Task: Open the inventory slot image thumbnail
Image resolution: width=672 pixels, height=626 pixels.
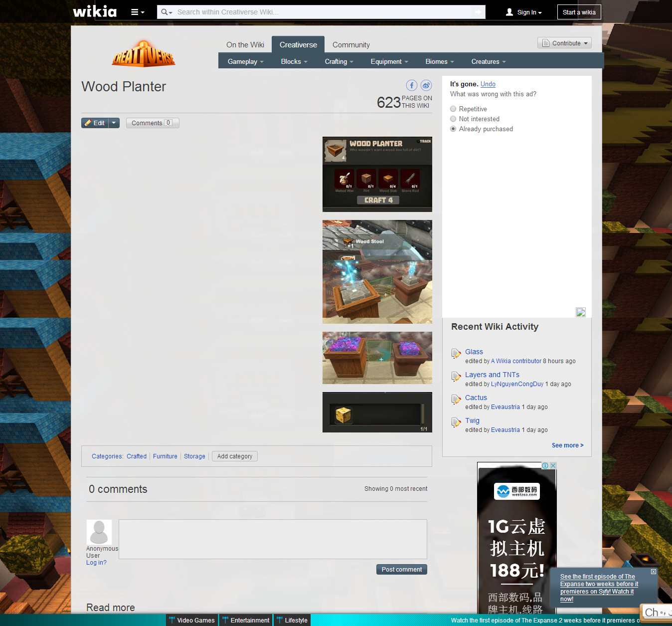Action: coord(377,412)
